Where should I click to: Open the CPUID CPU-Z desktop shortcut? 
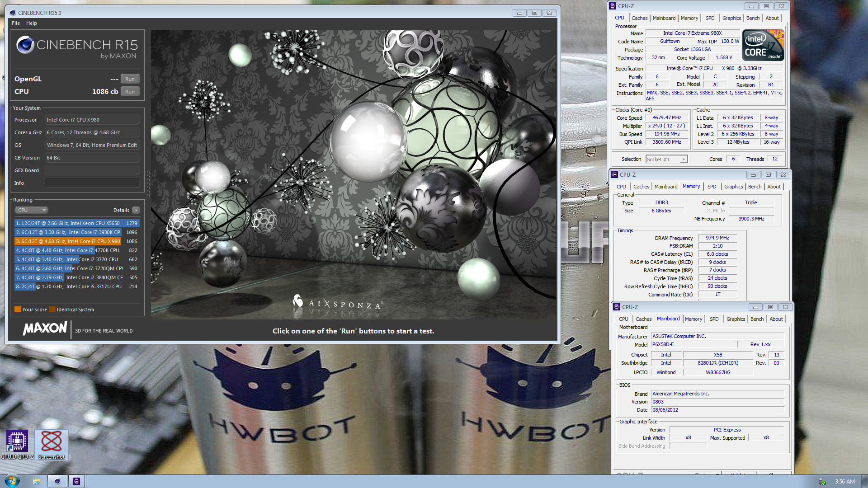click(x=17, y=445)
